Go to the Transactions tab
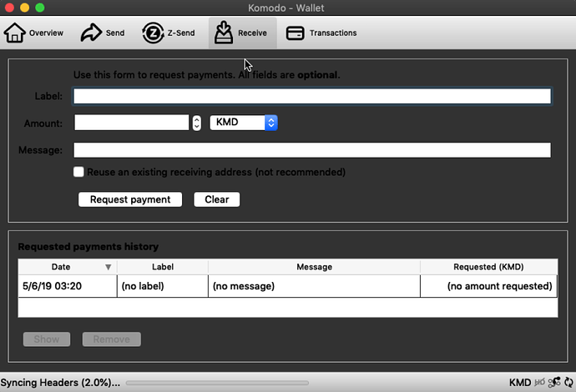576x392 pixels. 321,33
